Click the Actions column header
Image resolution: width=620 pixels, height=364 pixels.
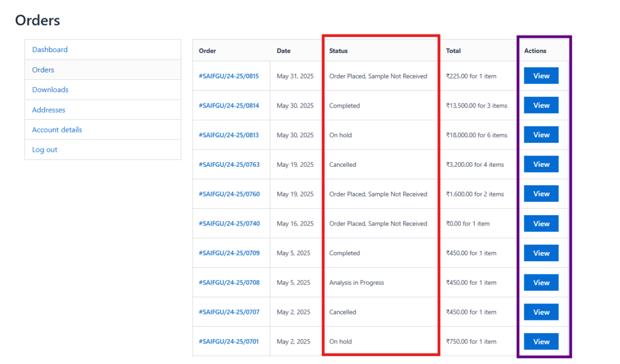(x=535, y=51)
